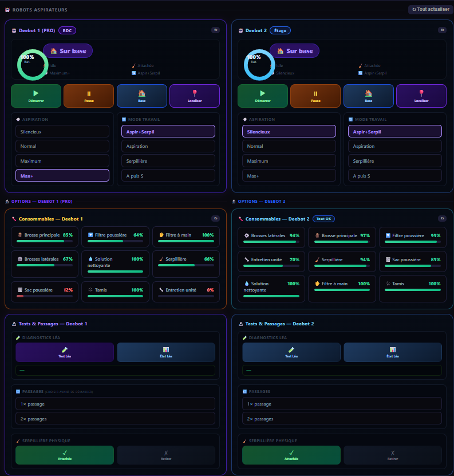The width and height of the screenshot is (454, 476).
Task: Choose A puis S mode for Deebot 2
Action: coord(395,175)
